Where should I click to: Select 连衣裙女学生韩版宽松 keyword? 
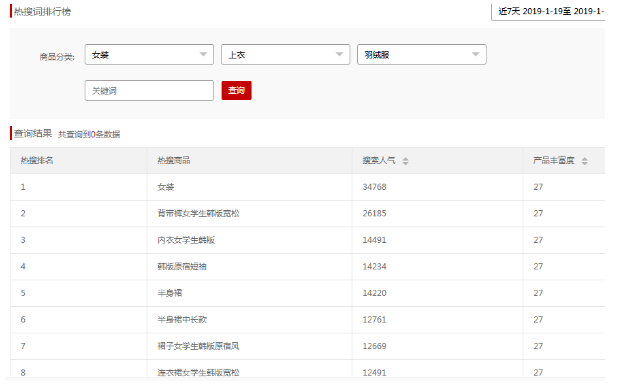[198, 373]
